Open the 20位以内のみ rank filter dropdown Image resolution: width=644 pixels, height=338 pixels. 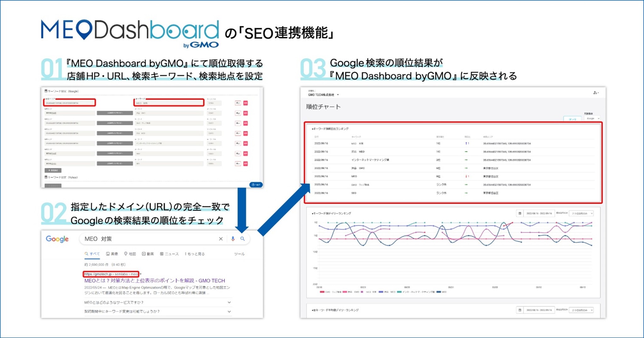click(581, 213)
